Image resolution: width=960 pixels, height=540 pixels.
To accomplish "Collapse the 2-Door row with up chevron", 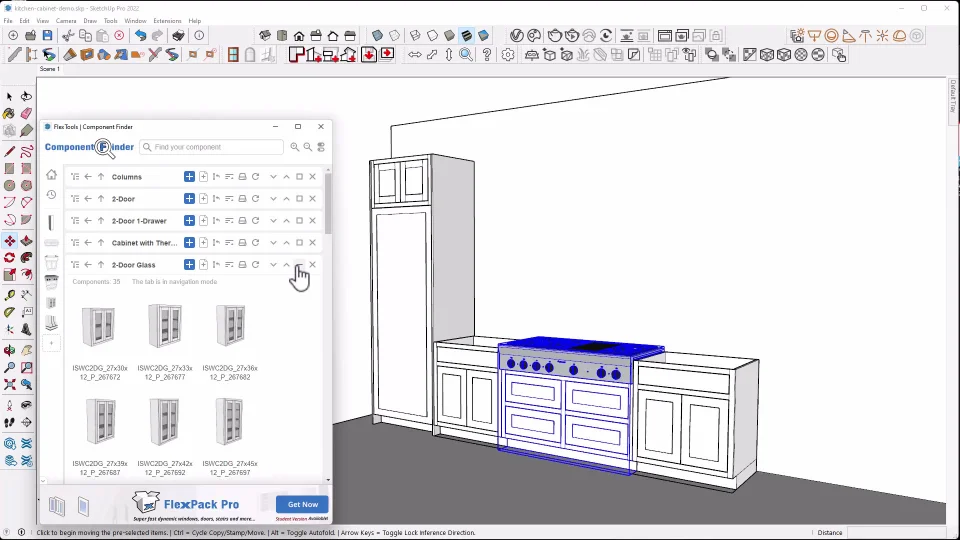I will 286,199.
